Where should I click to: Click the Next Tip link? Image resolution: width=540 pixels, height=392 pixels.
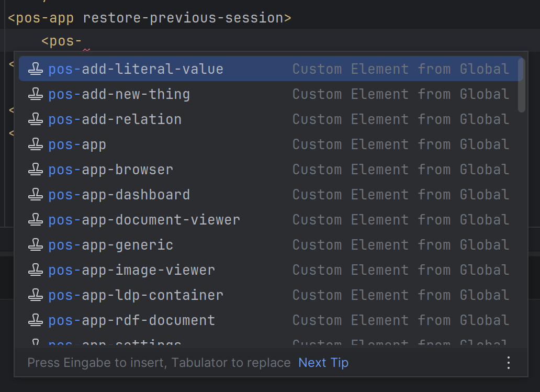tap(323, 363)
